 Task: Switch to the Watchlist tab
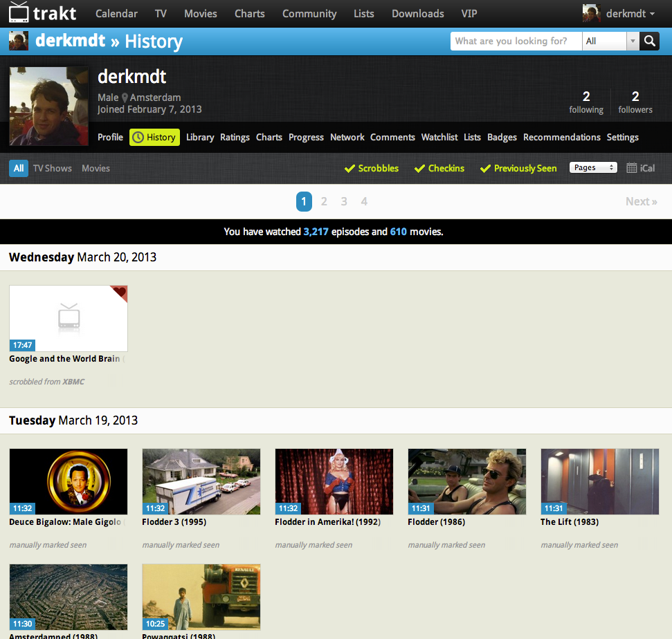tap(439, 137)
